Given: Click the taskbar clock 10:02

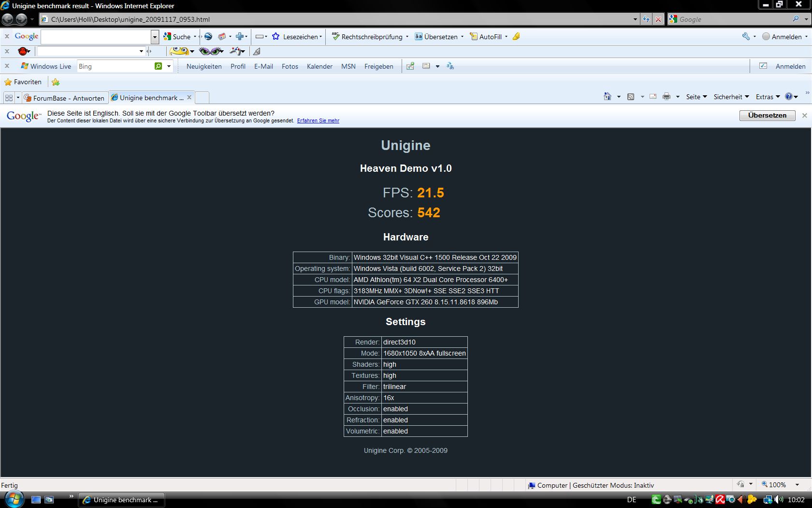Looking at the screenshot, I should [796, 500].
